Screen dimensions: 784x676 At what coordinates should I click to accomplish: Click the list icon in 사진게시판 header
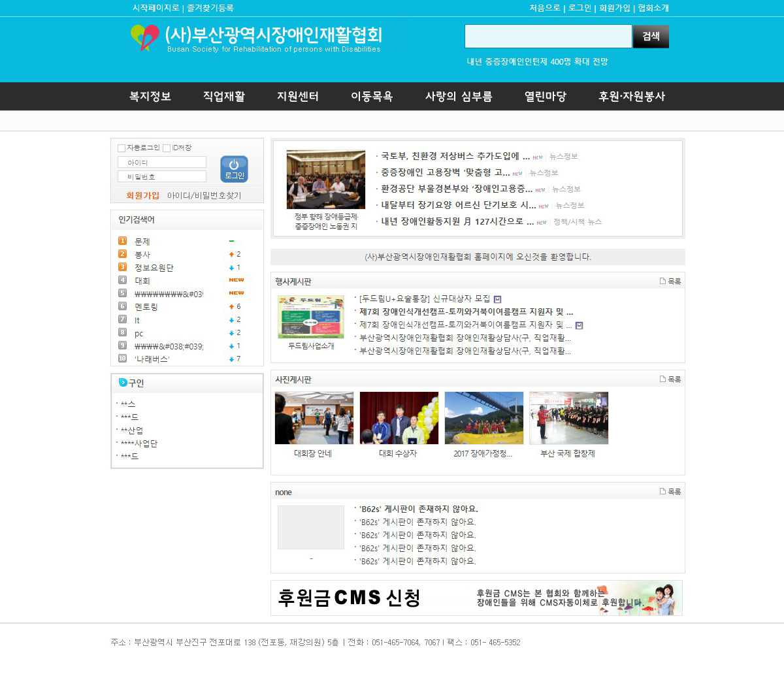(x=662, y=379)
